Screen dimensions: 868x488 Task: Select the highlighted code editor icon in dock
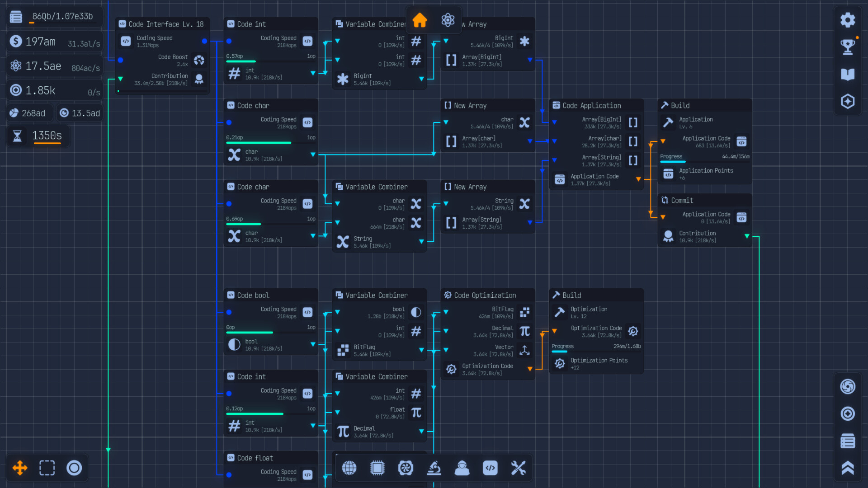pos(491,468)
